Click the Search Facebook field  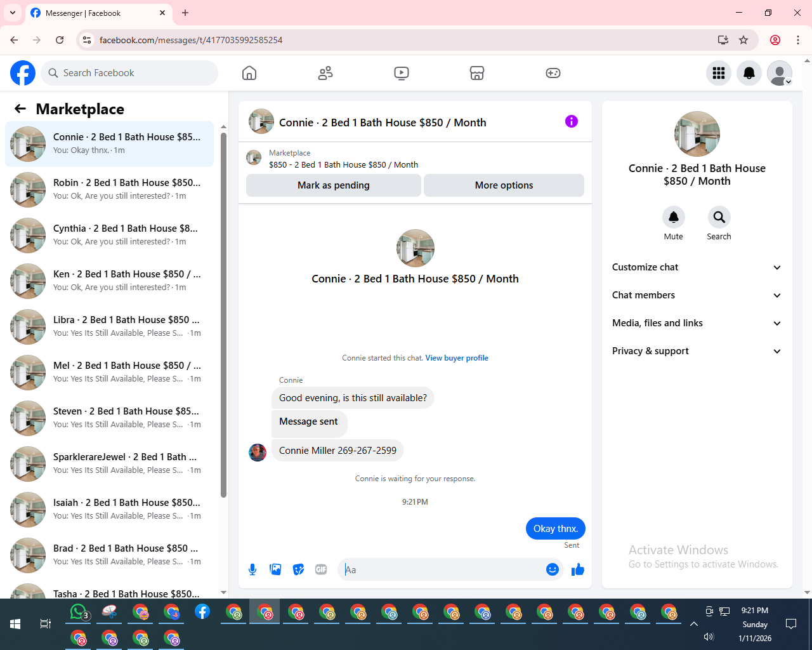(x=129, y=73)
